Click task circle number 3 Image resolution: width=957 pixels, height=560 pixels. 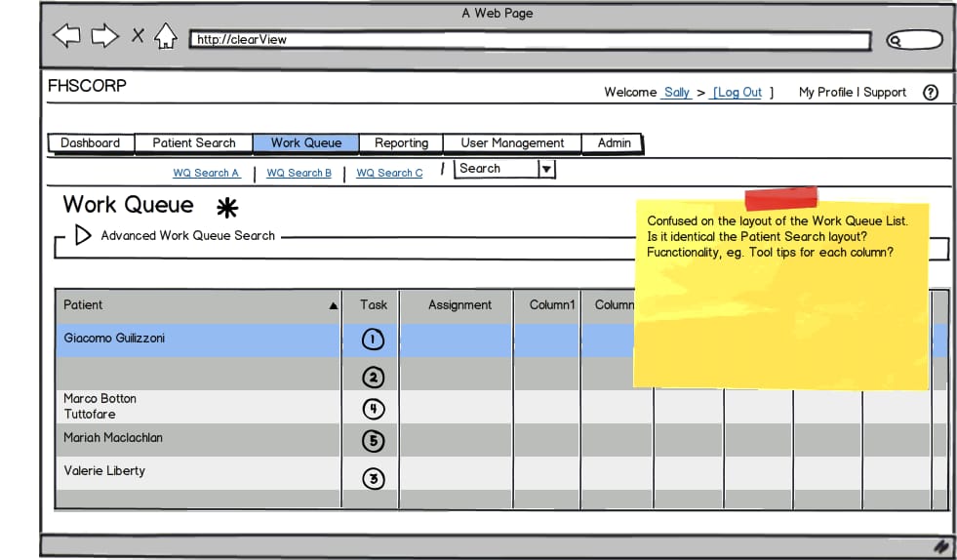tap(374, 479)
